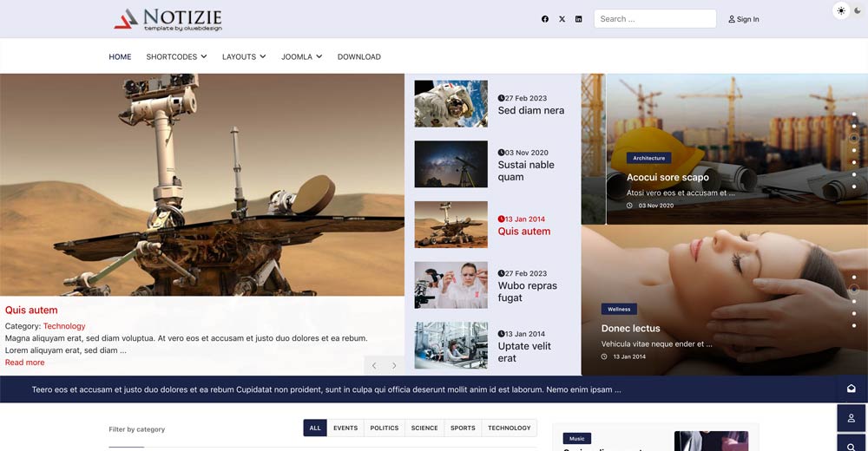Click the Mars rover small thumbnail
This screenshot has width=868, height=451.
point(451,224)
